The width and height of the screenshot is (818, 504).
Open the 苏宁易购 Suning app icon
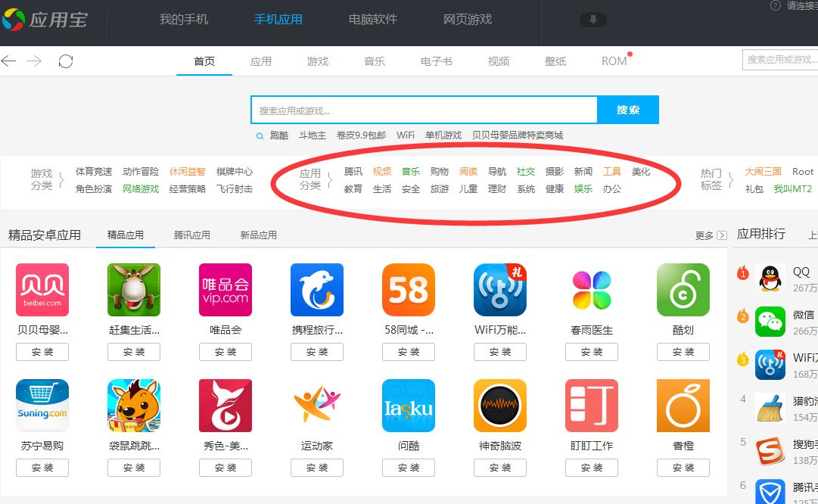[x=42, y=406]
